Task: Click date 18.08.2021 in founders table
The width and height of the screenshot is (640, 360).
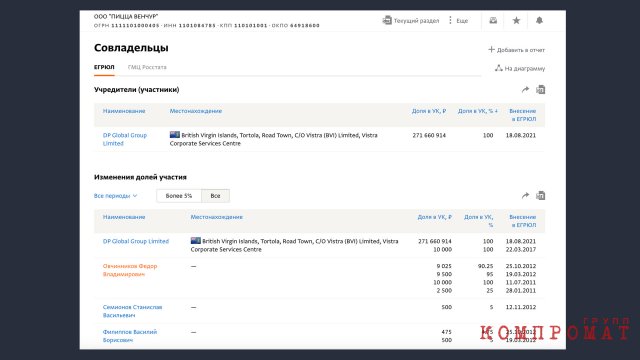Action: 521,135
